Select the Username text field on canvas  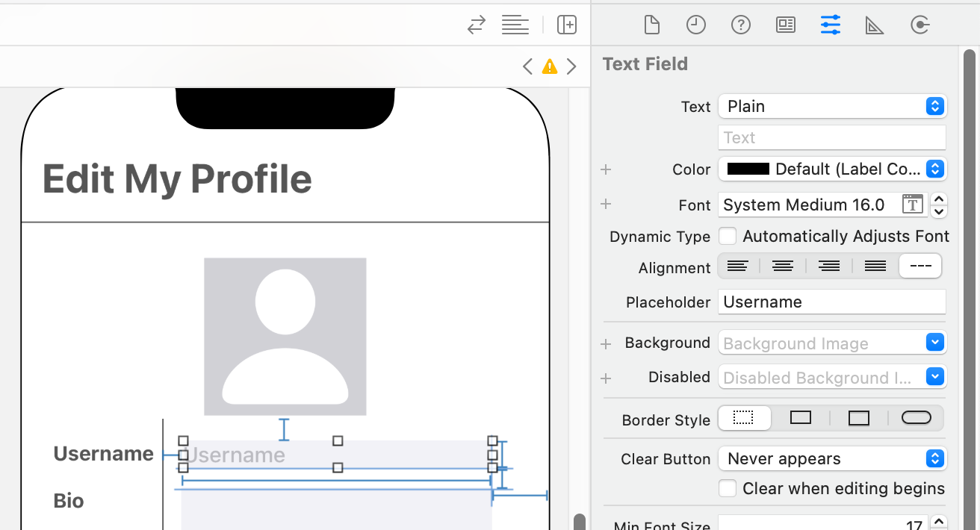click(338, 454)
